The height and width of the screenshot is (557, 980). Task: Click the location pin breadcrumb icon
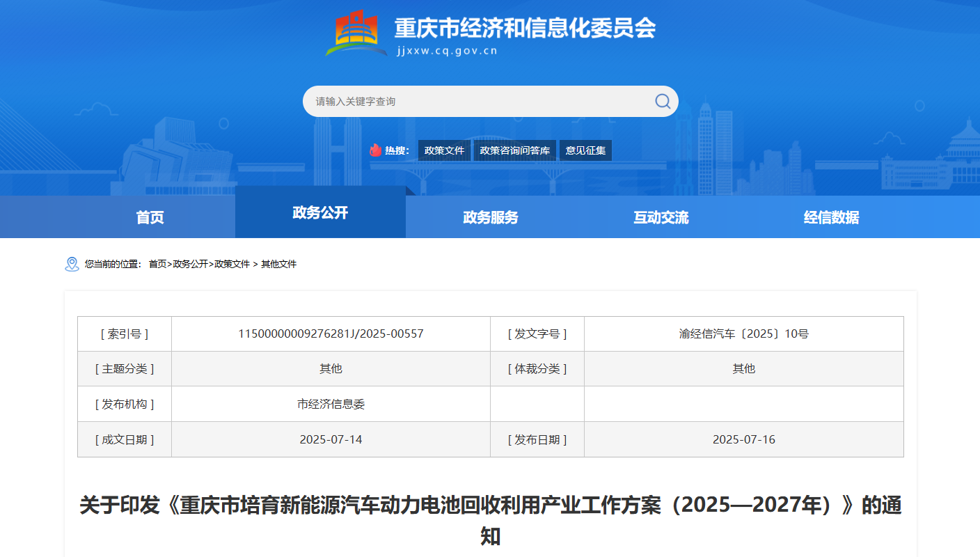(x=72, y=264)
